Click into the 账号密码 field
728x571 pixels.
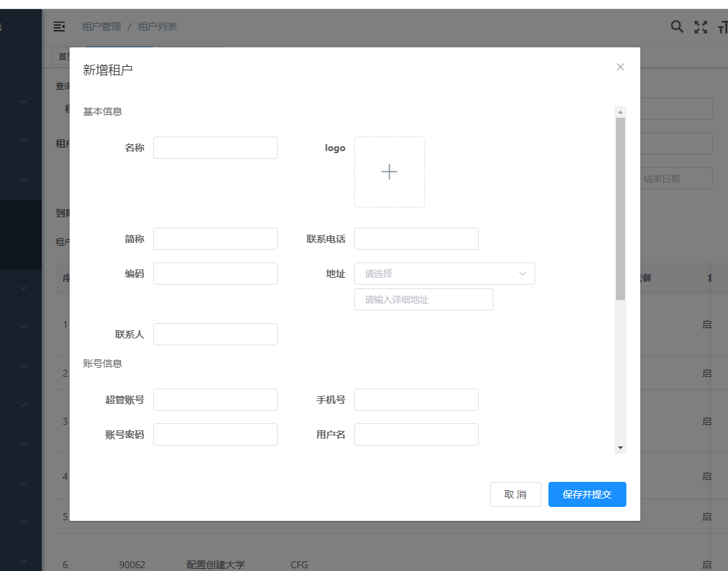pos(215,435)
